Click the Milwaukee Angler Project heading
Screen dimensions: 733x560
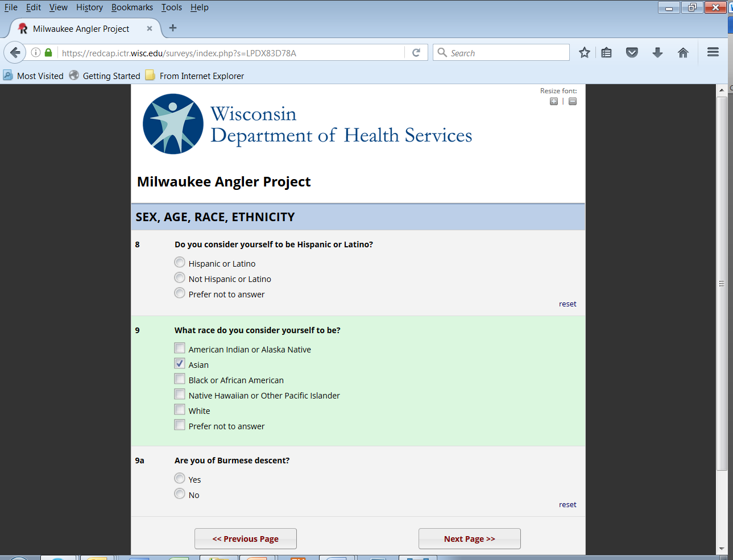(224, 182)
